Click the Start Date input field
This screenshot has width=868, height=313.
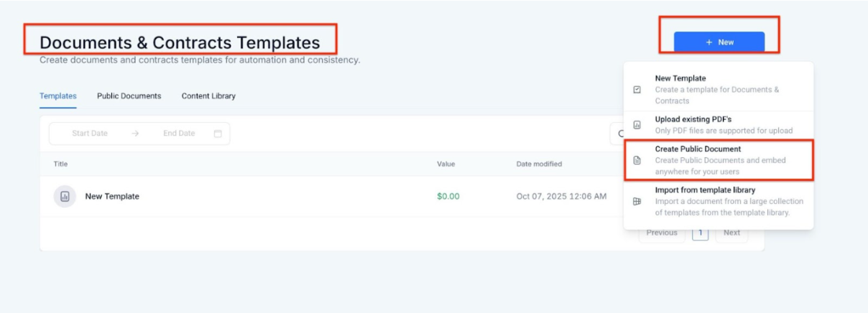90,134
